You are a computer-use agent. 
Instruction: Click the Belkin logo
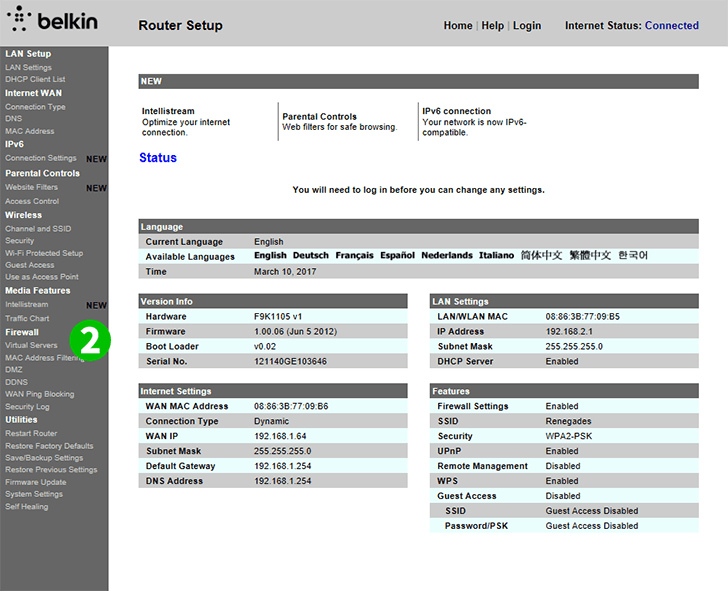(x=52, y=19)
